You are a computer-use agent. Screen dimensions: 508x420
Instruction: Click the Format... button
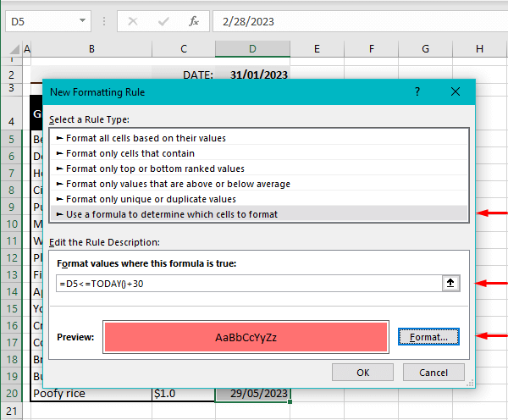coord(428,337)
